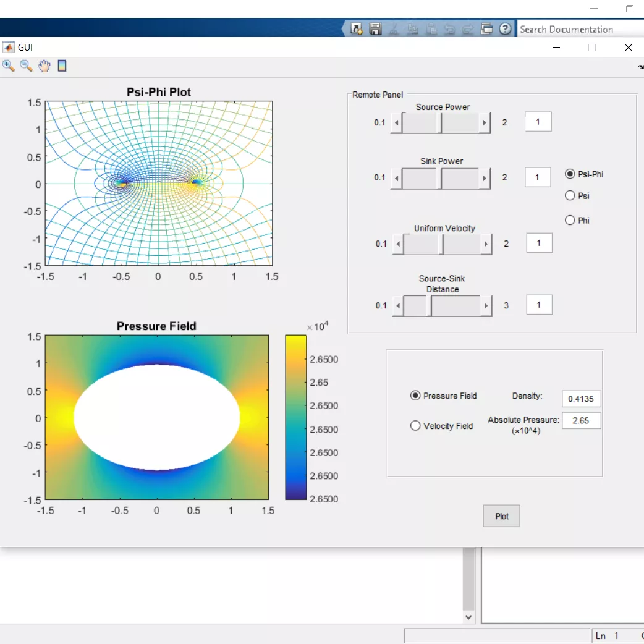The width and height of the screenshot is (644, 644).
Task: Increase Sink Power with right slider arrow
Action: pyautogui.click(x=485, y=178)
